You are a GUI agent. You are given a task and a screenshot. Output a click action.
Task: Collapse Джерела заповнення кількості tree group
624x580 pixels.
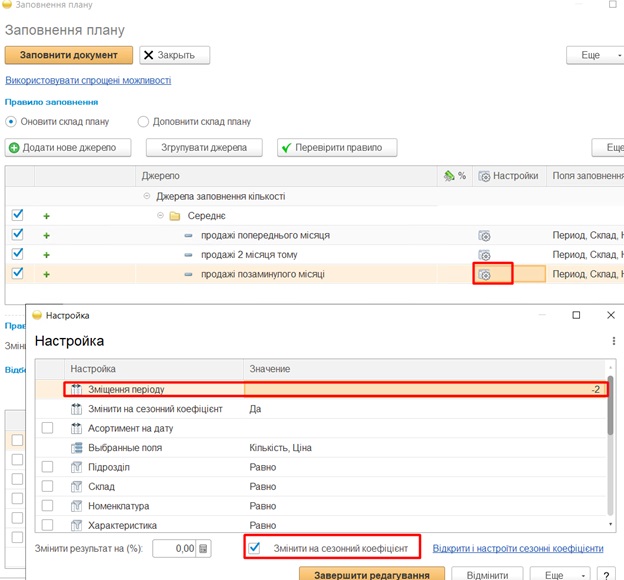[x=147, y=196]
